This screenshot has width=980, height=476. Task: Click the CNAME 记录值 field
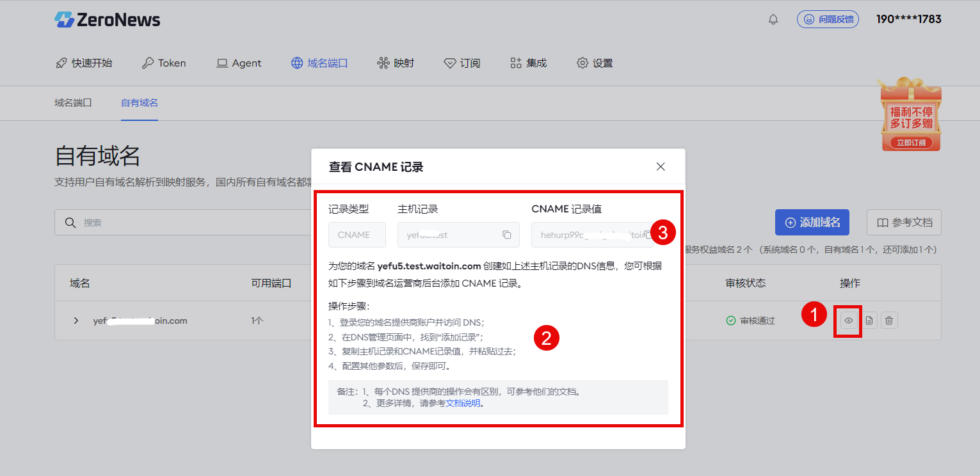tap(592, 235)
